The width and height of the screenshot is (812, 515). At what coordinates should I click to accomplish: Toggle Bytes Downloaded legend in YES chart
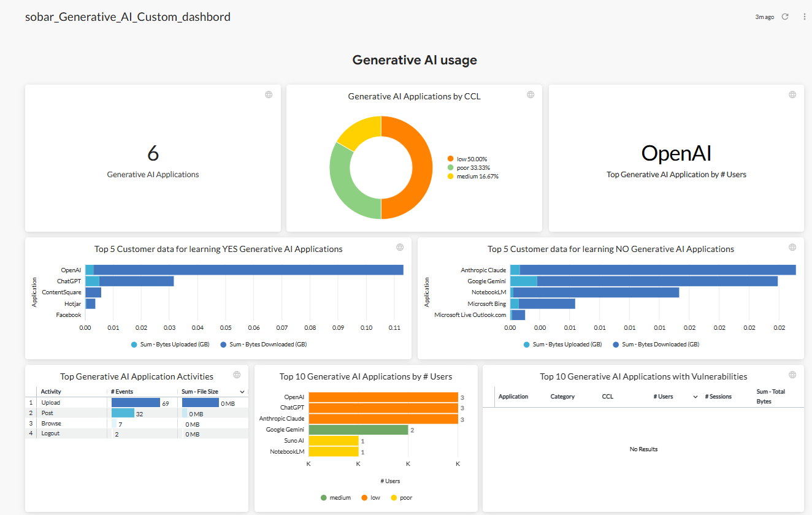(263, 345)
